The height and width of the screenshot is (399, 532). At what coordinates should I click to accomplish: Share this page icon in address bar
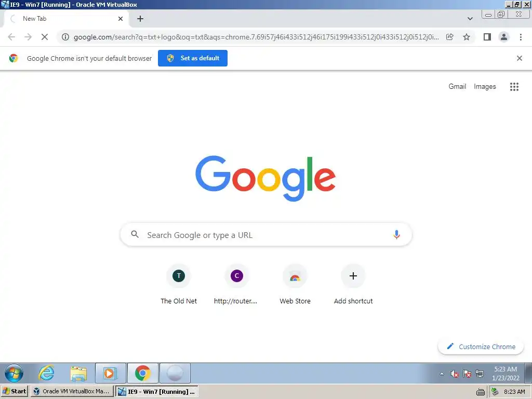coord(449,37)
